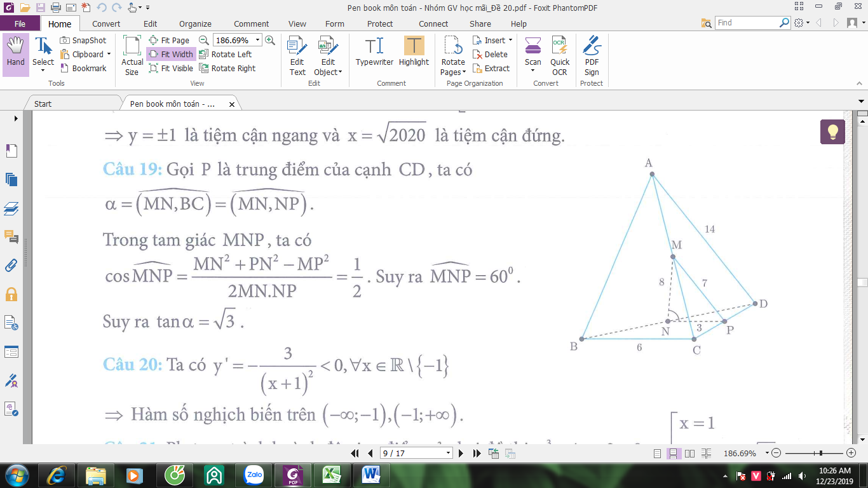
Task: Open zoom percentage dropdown in ribbon
Action: coord(257,40)
